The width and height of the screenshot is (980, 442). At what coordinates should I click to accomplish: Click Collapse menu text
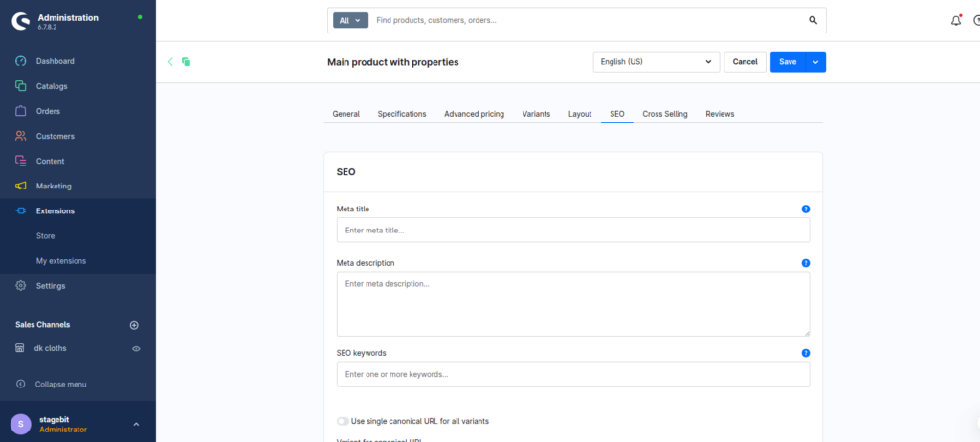point(60,385)
